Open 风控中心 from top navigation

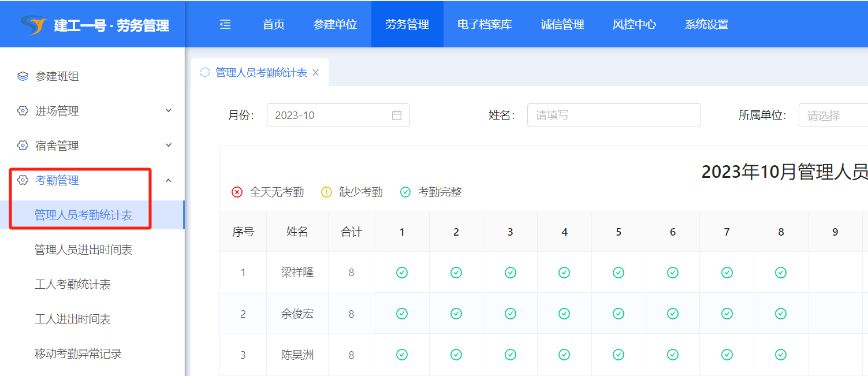[634, 24]
